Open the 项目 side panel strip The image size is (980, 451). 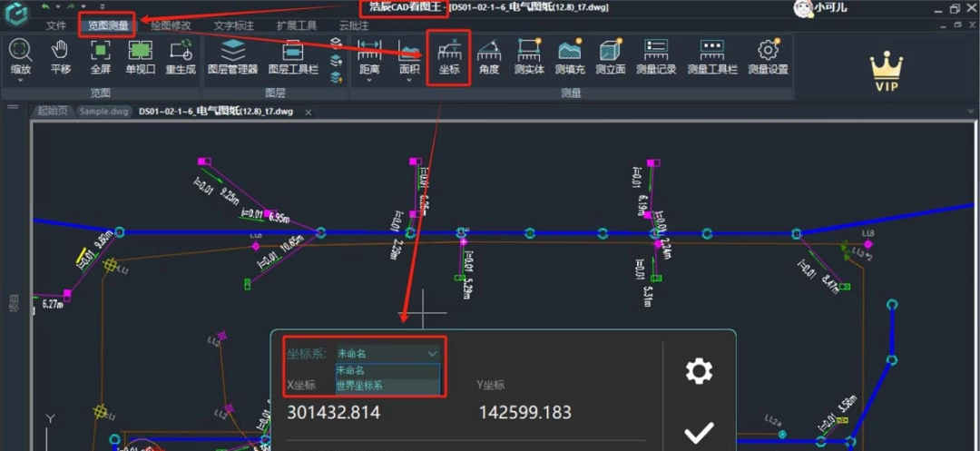pos(14,304)
